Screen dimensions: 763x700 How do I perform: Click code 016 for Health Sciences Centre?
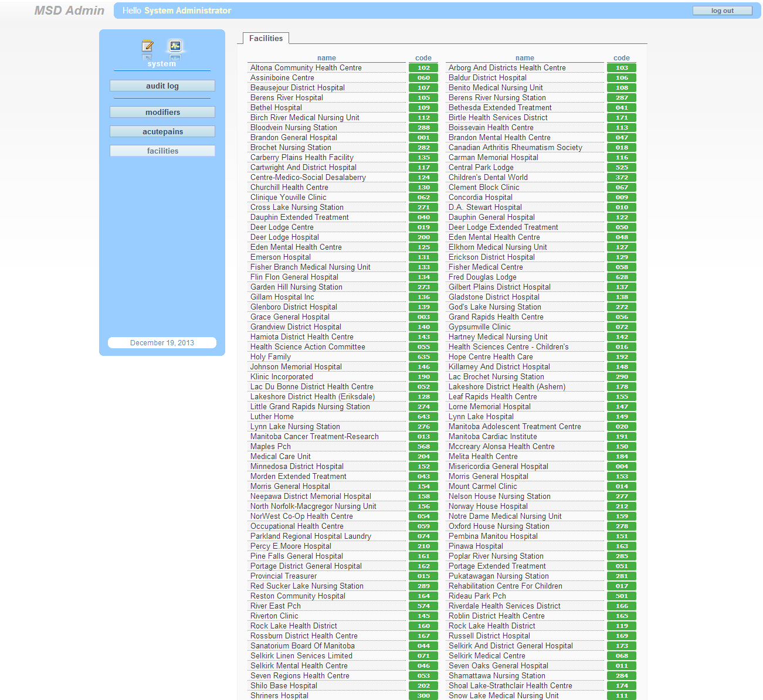(622, 347)
